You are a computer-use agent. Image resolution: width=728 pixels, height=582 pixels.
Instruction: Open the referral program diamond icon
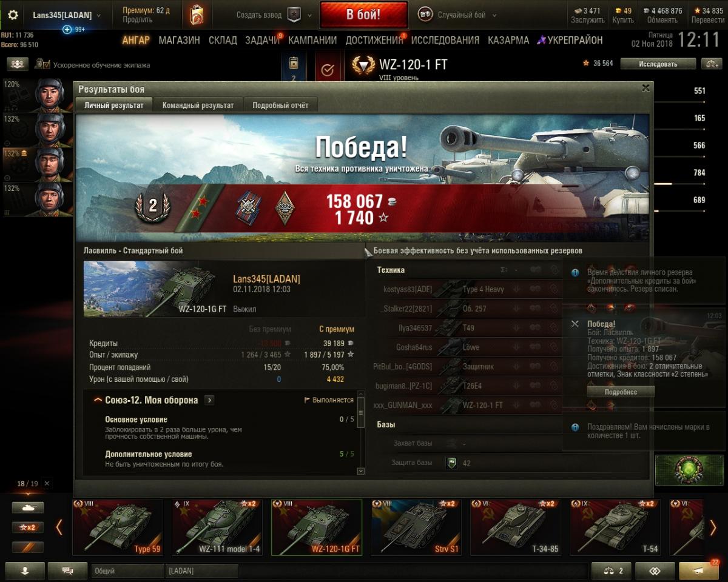coord(655,571)
